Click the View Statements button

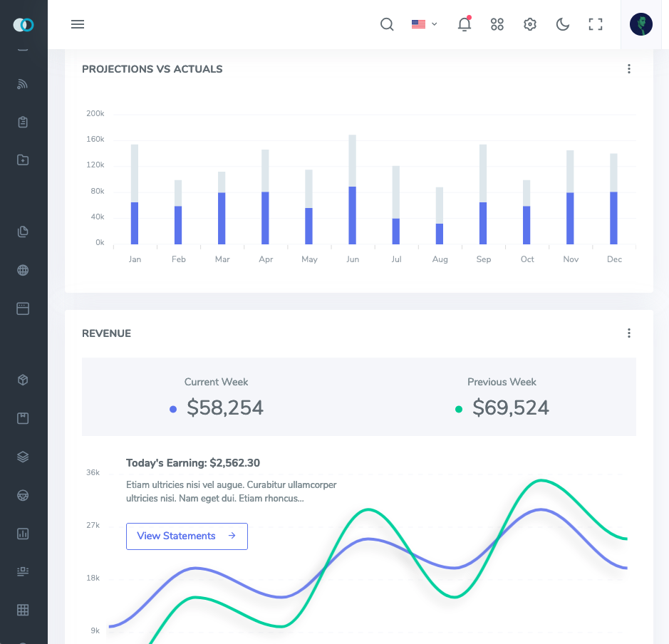click(x=187, y=536)
